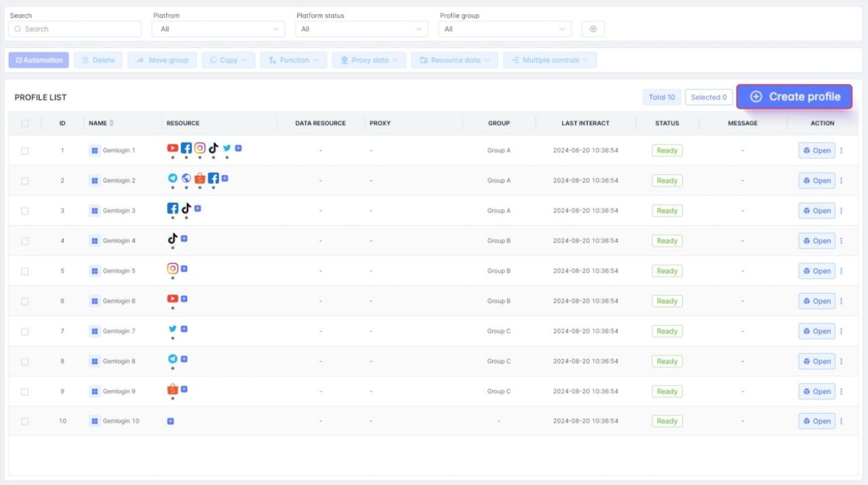Image resolution: width=868 pixels, height=485 pixels.
Task: Click the TikTok icon in Gemlogin 4 row
Action: click(x=172, y=239)
